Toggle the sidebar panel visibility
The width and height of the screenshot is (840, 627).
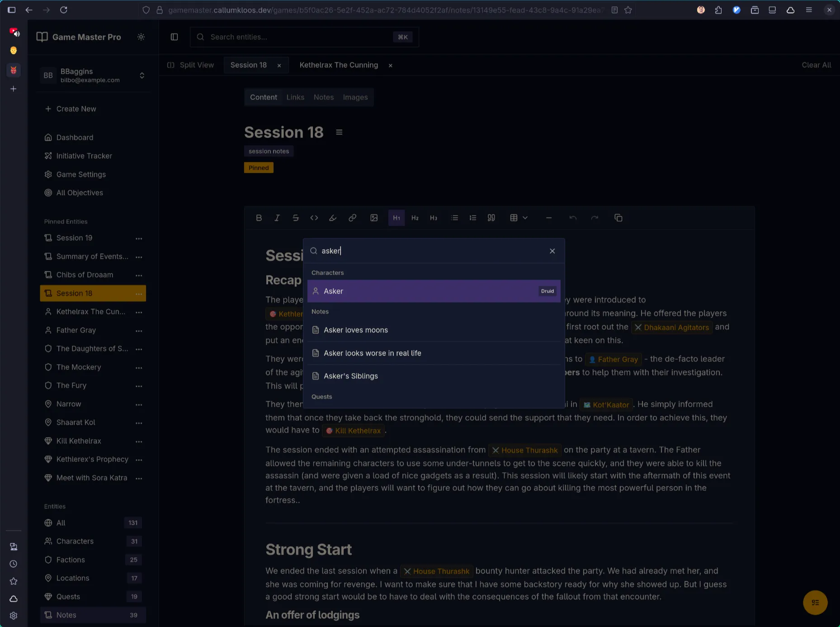point(174,37)
